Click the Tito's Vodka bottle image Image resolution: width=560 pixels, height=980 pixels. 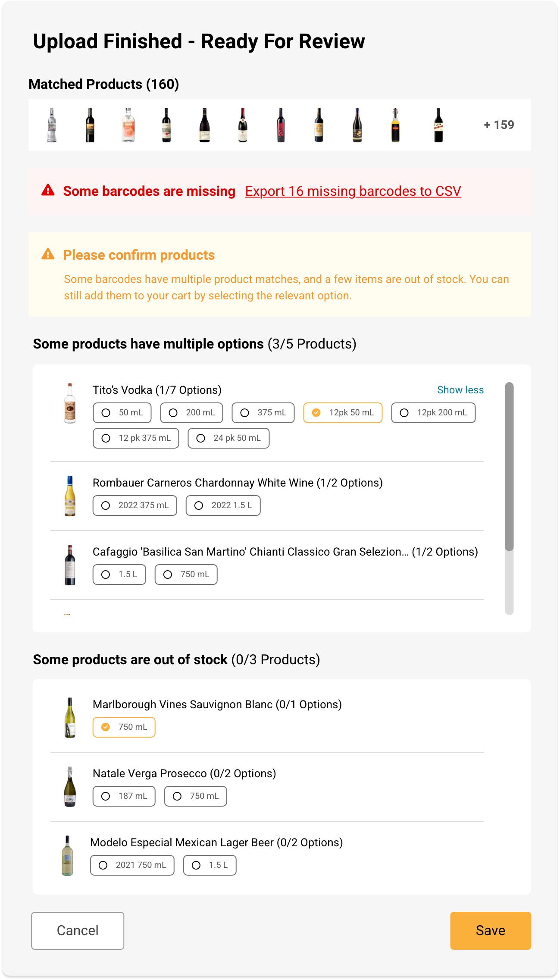click(70, 403)
